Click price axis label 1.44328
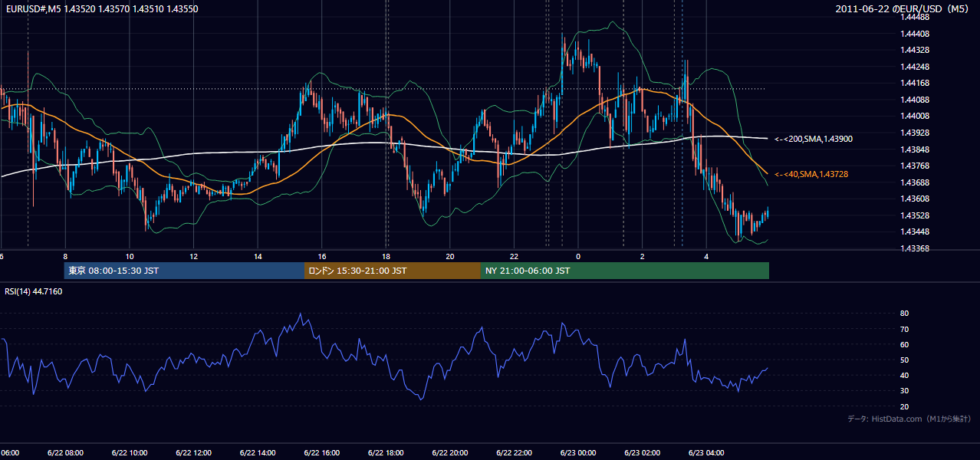 point(916,50)
